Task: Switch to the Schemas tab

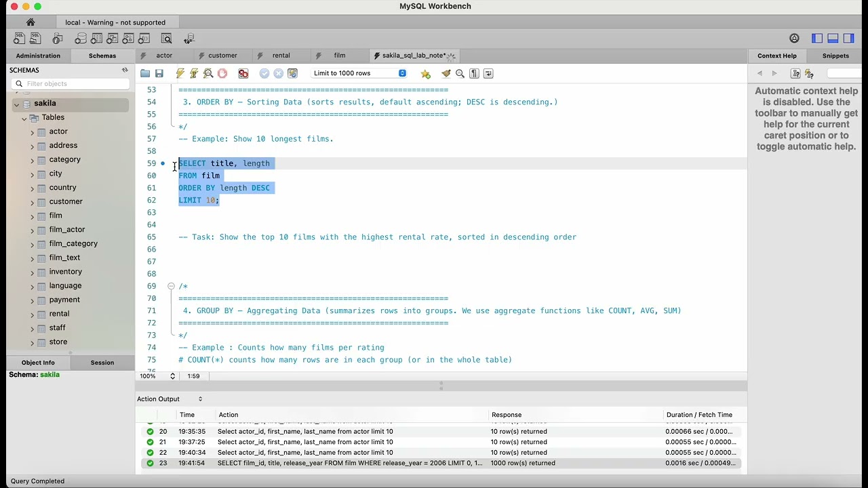Action: pyautogui.click(x=102, y=56)
